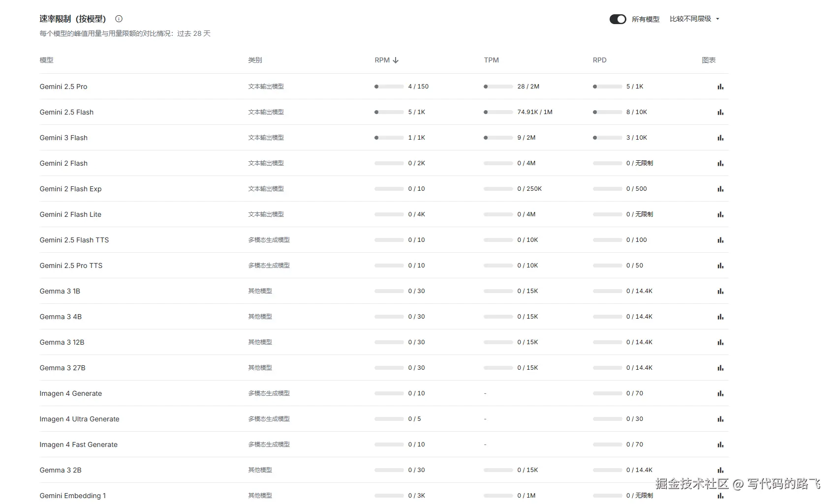Show the Imagen 4 Fast Generate chart
This screenshot has height=504, width=834.
pyautogui.click(x=720, y=445)
